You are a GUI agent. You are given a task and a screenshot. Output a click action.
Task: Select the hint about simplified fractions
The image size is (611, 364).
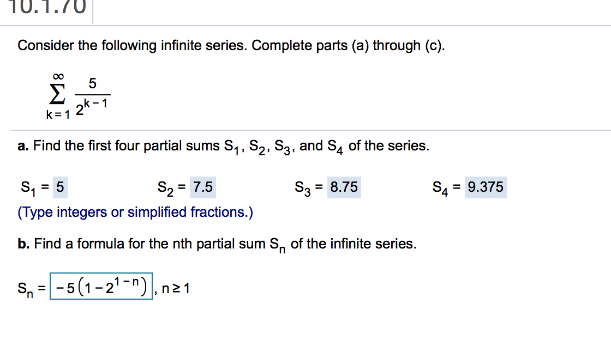[135, 213]
